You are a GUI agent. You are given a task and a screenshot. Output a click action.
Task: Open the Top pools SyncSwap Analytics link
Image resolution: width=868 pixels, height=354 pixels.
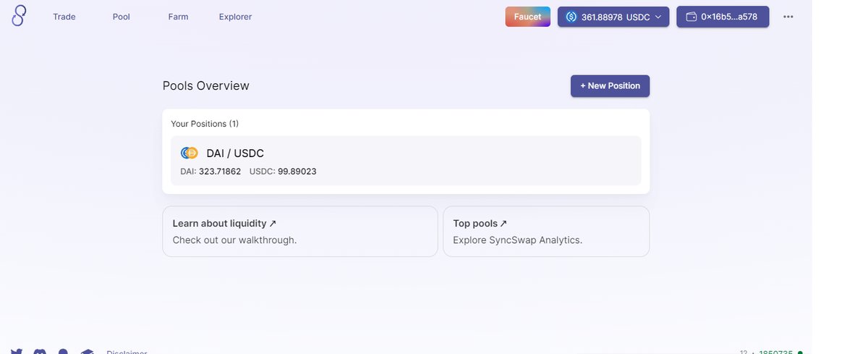(x=546, y=232)
